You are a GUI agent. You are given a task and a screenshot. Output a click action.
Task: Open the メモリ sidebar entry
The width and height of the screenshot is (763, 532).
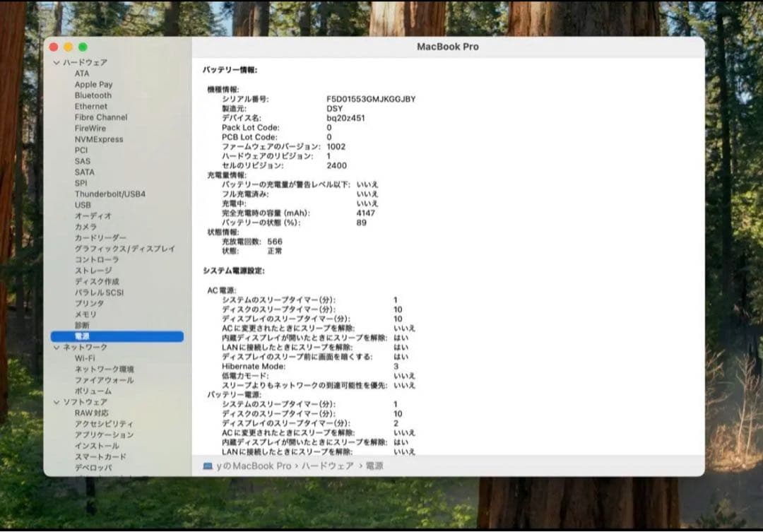click(85, 314)
